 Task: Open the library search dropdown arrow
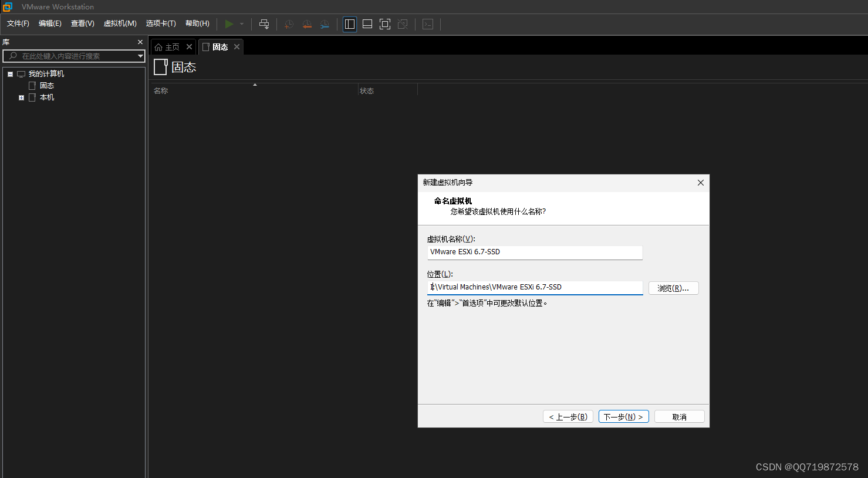point(140,56)
